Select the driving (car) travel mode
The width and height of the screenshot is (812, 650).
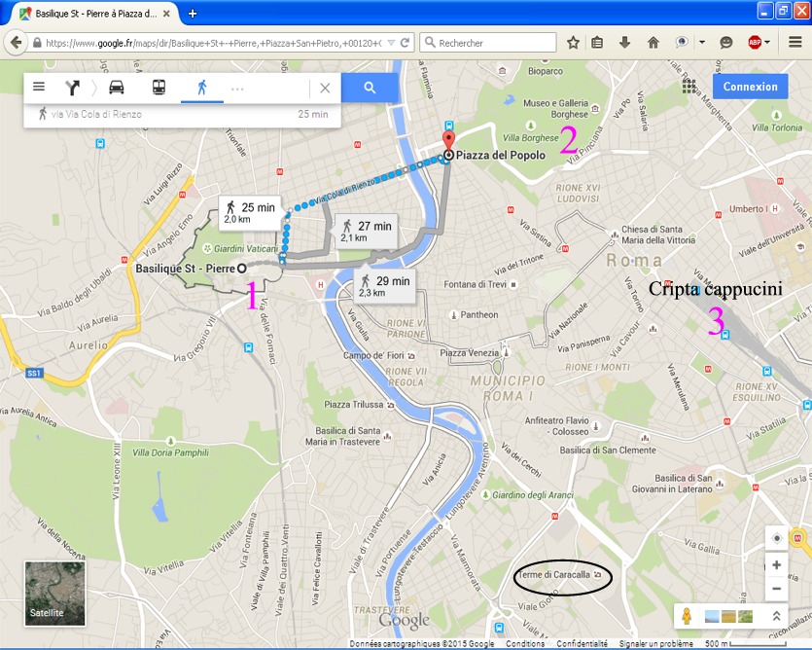[x=116, y=88]
